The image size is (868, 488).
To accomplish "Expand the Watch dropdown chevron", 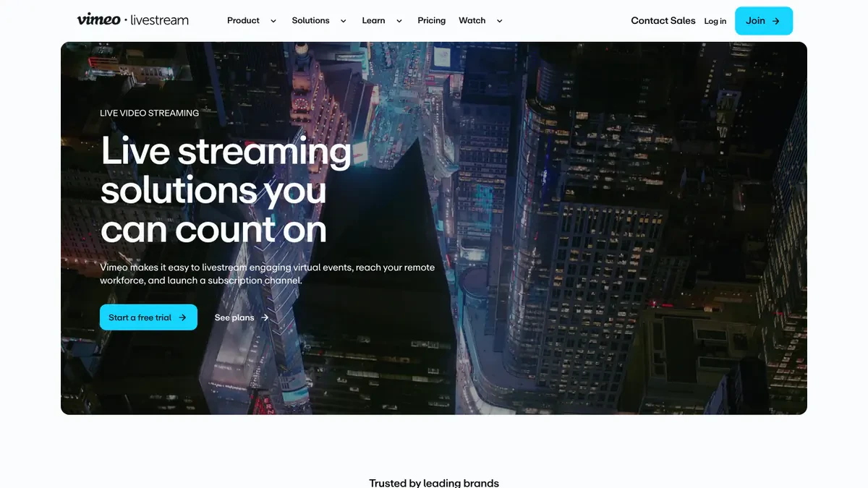I will [x=499, y=21].
